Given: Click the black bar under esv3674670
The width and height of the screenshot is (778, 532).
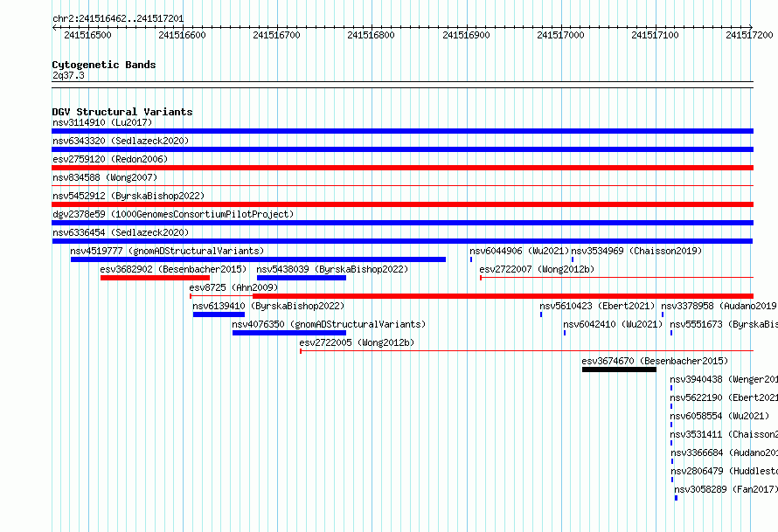Looking at the screenshot, I should [619, 370].
